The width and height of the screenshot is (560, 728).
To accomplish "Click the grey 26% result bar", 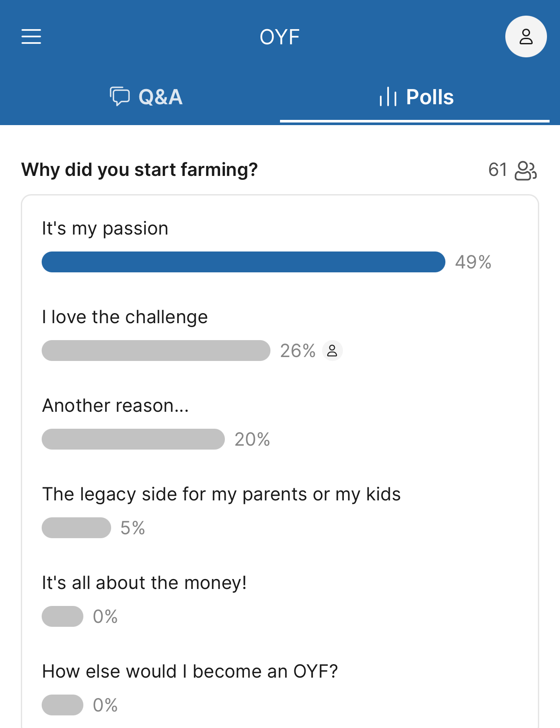I will pyautogui.click(x=156, y=351).
